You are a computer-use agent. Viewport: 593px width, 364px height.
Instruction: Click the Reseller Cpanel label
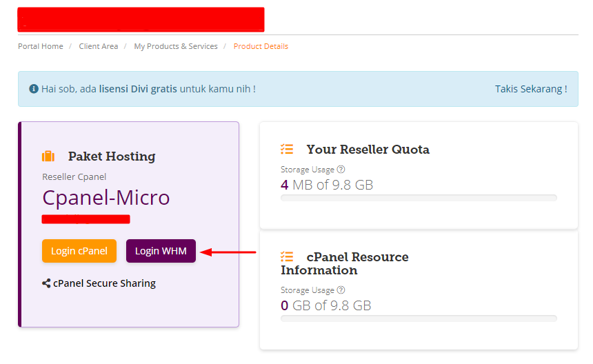[74, 177]
